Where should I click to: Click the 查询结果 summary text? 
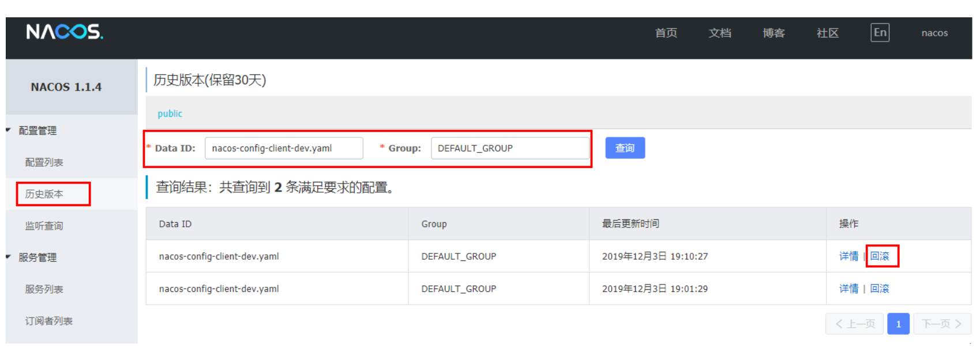[x=275, y=188]
